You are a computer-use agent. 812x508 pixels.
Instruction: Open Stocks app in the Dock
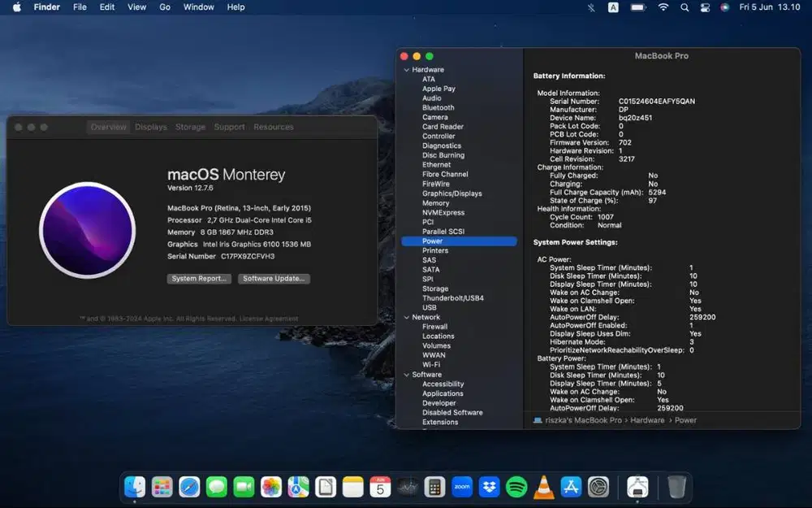tap(408, 487)
